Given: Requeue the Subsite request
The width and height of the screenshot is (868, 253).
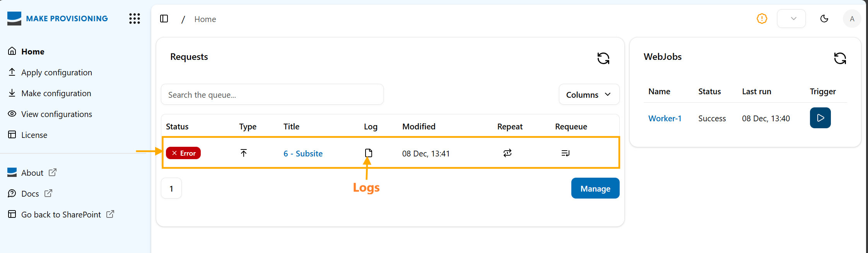Looking at the screenshot, I should [x=565, y=153].
